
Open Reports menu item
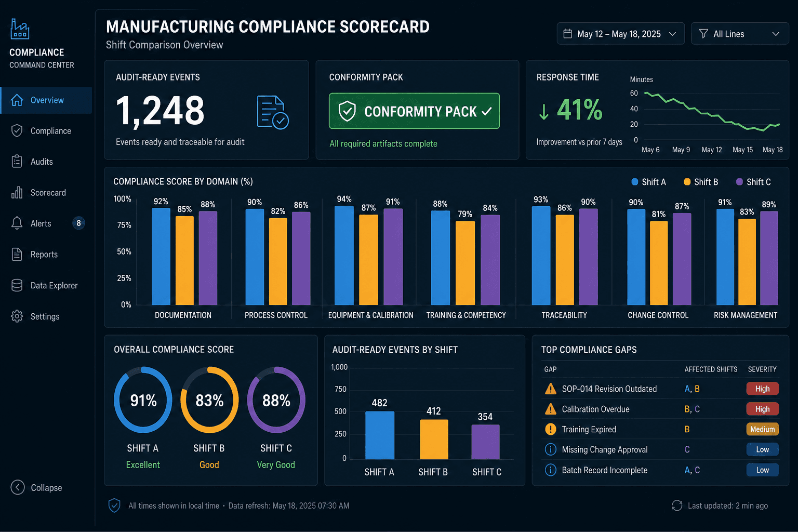tap(46, 255)
